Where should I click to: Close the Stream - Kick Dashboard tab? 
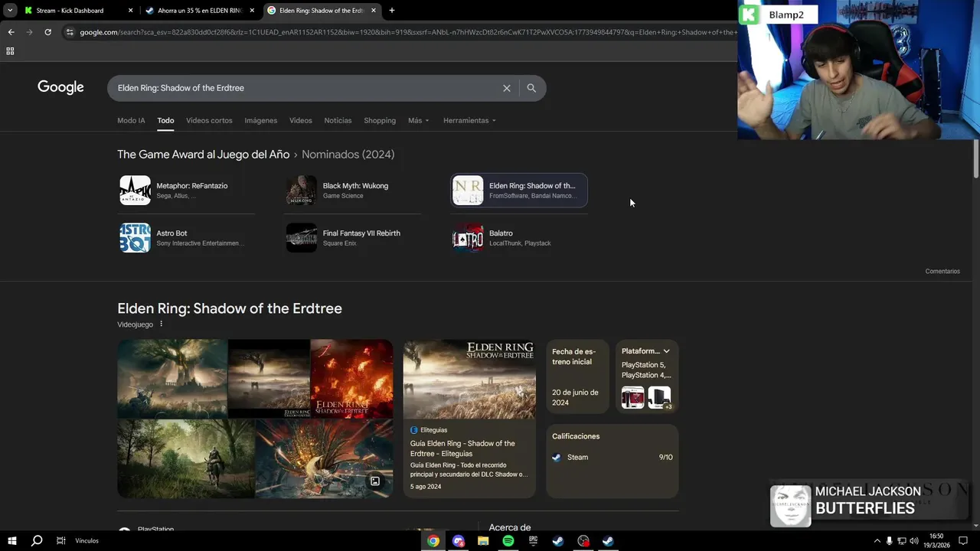[130, 11]
